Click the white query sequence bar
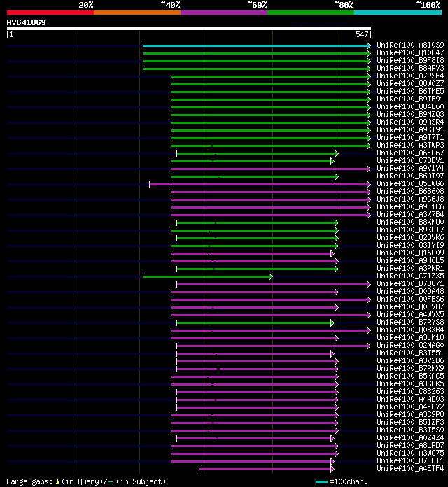The width and height of the screenshot is (448, 487). (189, 29)
